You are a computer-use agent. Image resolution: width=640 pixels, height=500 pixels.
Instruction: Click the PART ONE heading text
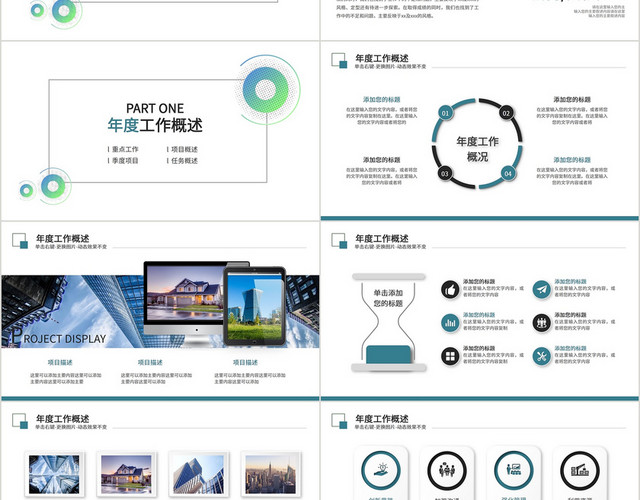pos(155,109)
